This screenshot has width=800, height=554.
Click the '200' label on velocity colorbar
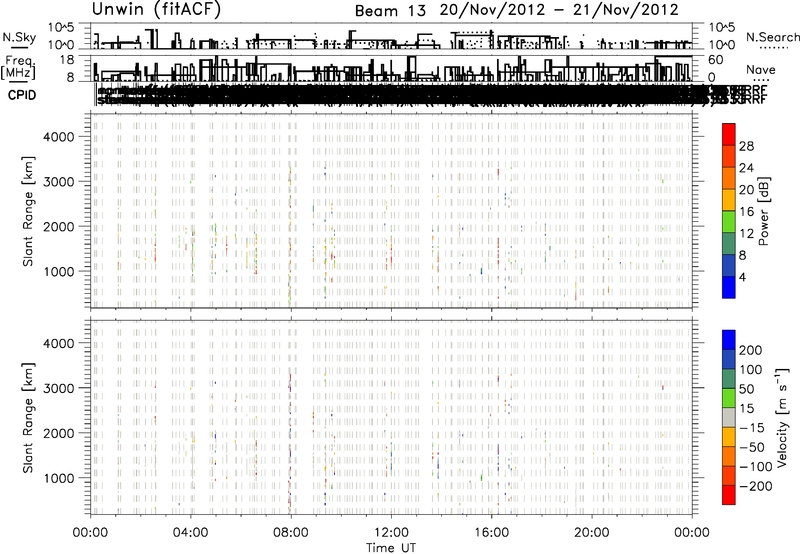click(x=751, y=350)
